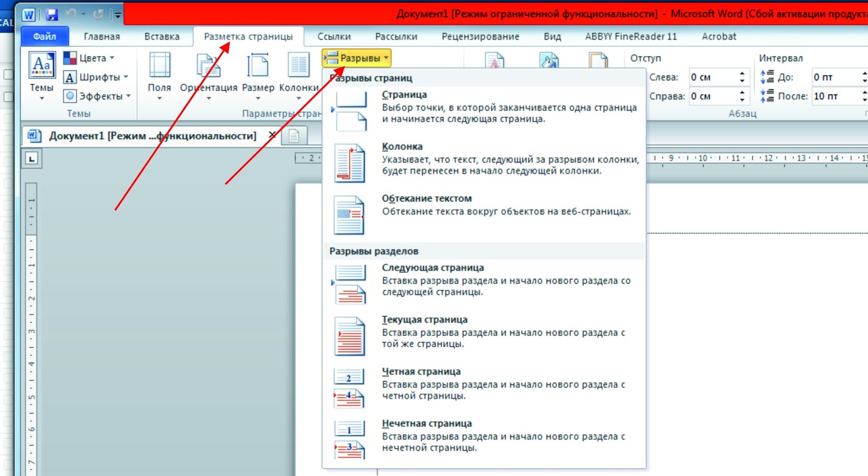868x476 pixels.
Task: Click the Следующая страница section icon
Action: (350, 284)
